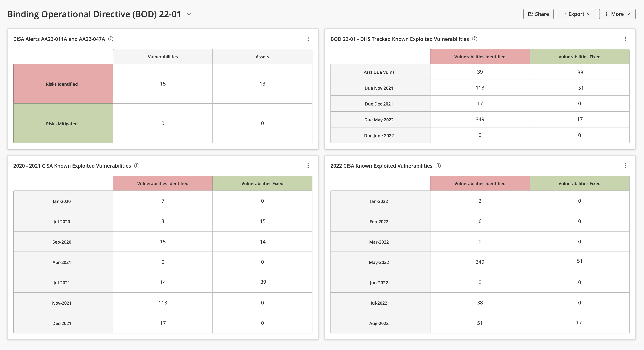Image resolution: width=644 pixels, height=350 pixels.
Task: Click Jul-2020 identified value 3
Action: coord(163,221)
